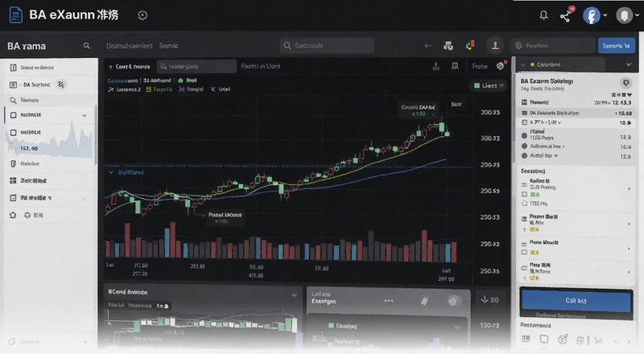Open the three-dots menu in bottom panel
The width and height of the screenshot is (644, 354).
(x=388, y=301)
